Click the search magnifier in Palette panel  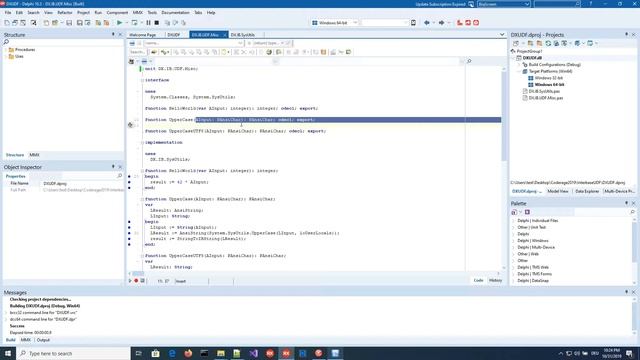pyautogui.click(x=632, y=212)
